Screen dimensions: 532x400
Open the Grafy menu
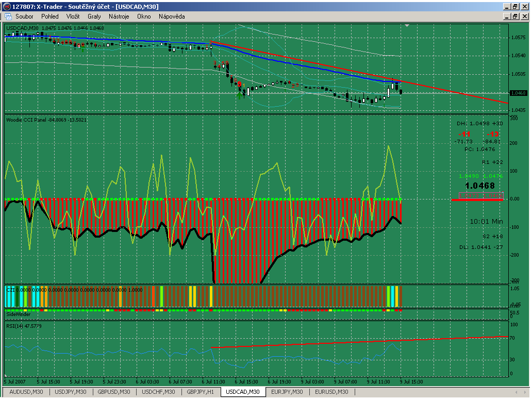coord(94,16)
